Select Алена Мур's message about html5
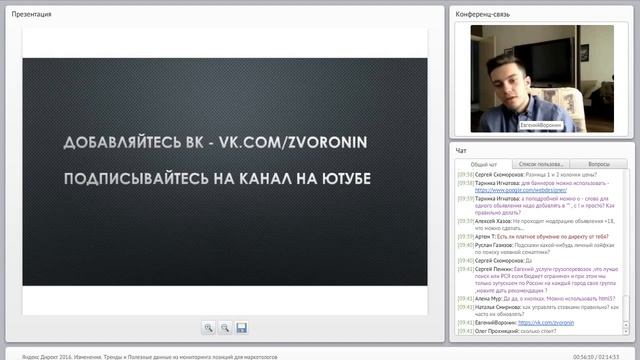This screenshot has width=640, height=360. tap(536, 299)
